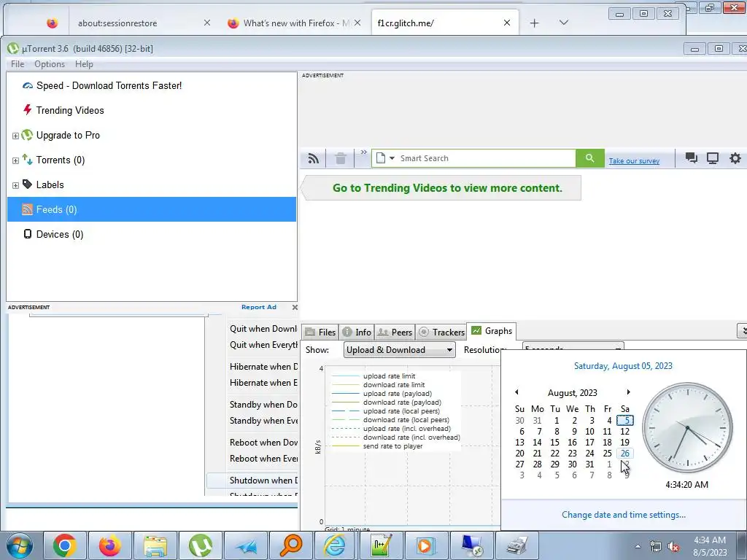This screenshot has height=560, width=747.
Task: Go to previous month in calendar
Action: (x=516, y=392)
